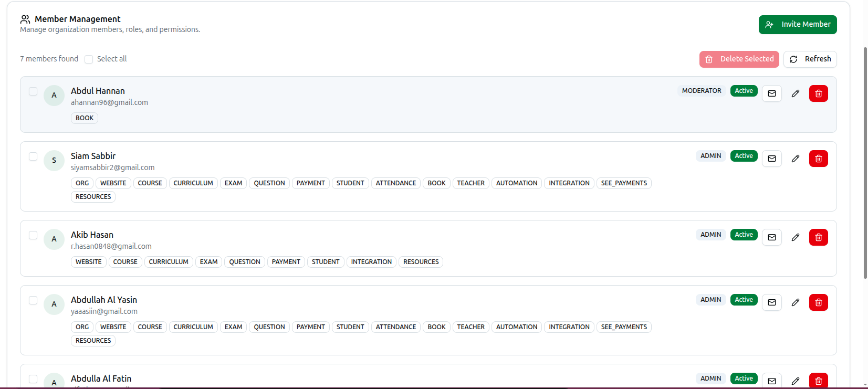Click Abdullah Al Yasin's EXAM tag
This screenshot has height=389, width=868.
click(x=233, y=327)
